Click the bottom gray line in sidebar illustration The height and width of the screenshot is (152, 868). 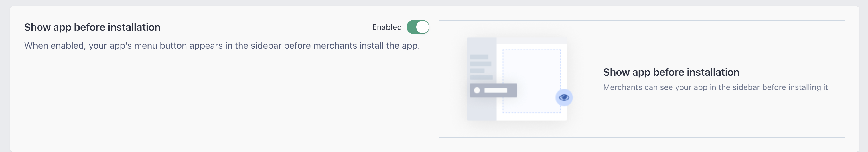click(x=481, y=77)
